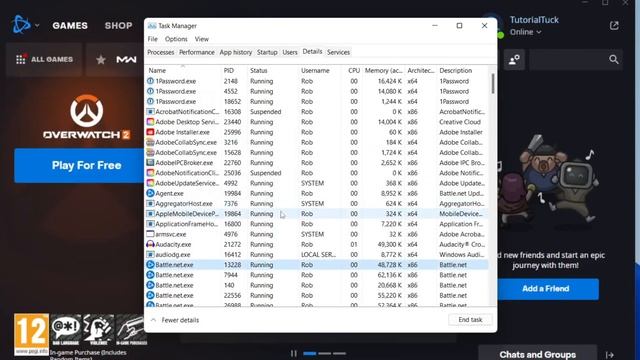Screen dimensions: 640x360
Task: Click the pop-out external window icon
Action: [614, 26]
